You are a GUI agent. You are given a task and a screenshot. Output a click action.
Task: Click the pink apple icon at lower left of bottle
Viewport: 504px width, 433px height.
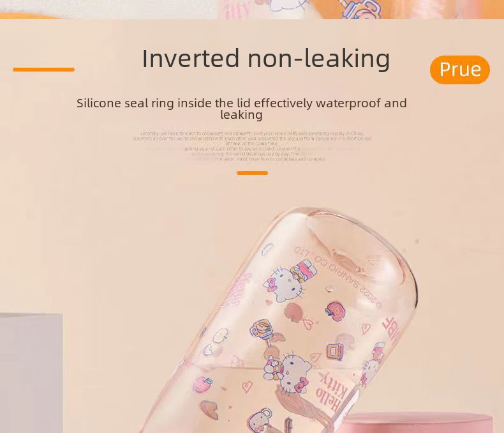tap(203, 384)
